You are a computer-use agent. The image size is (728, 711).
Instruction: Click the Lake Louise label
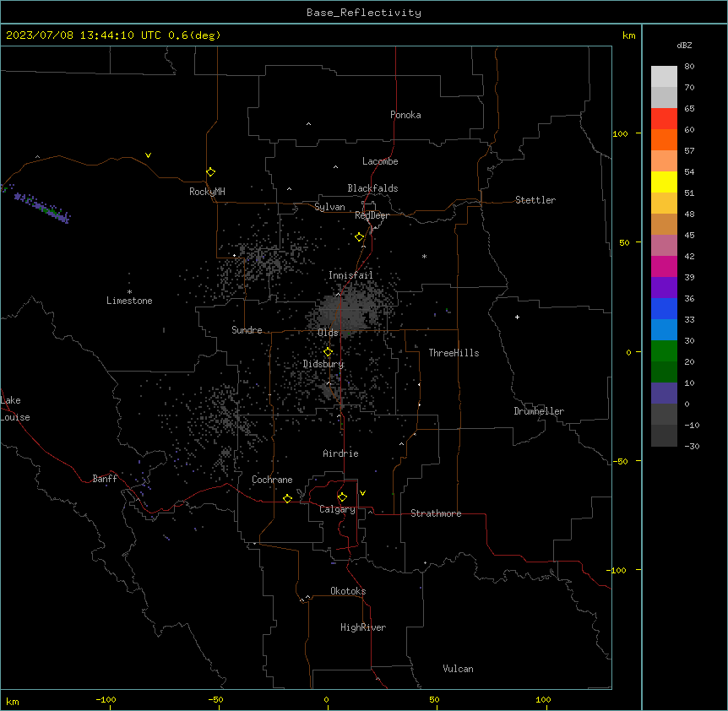[x=15, y=409]
